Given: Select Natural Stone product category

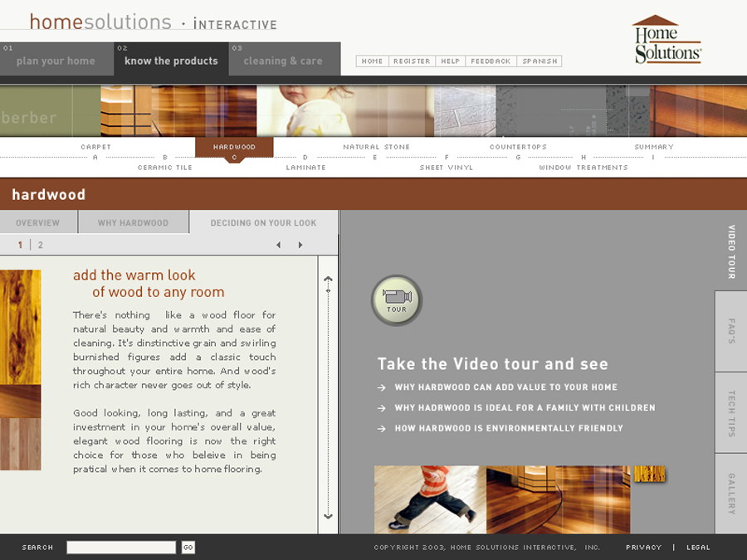Looking at the screenshot, I should click(376, 147).
